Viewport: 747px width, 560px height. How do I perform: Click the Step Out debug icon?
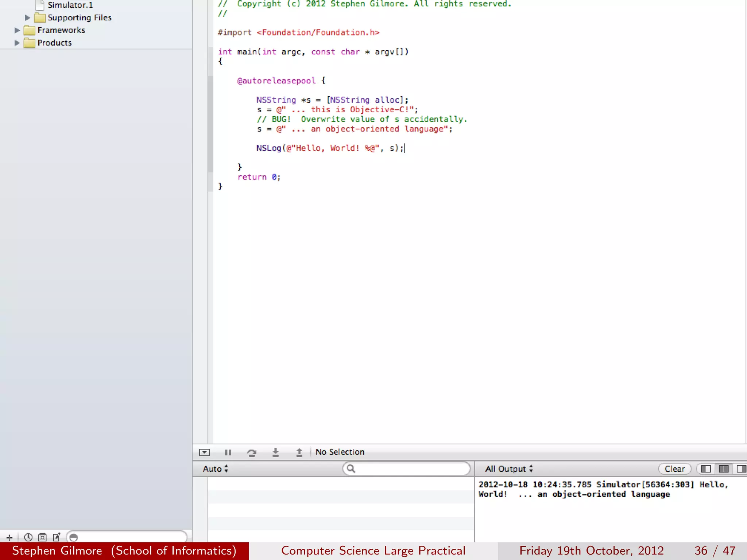[x=299, y=452]
